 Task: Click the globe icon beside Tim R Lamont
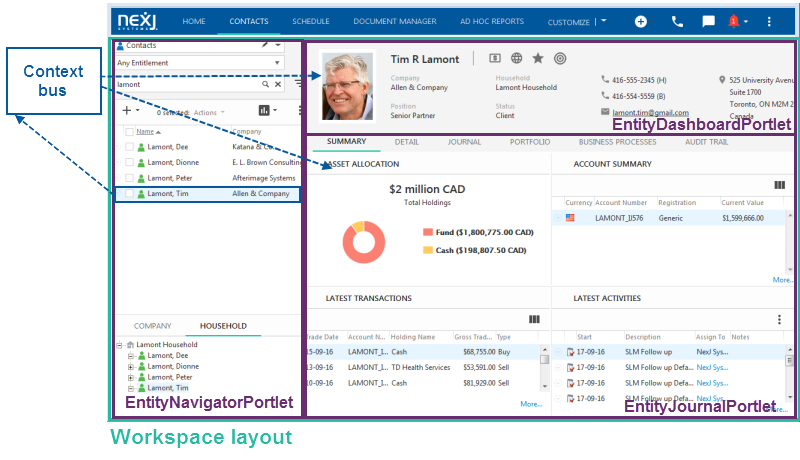pos(516,58)
